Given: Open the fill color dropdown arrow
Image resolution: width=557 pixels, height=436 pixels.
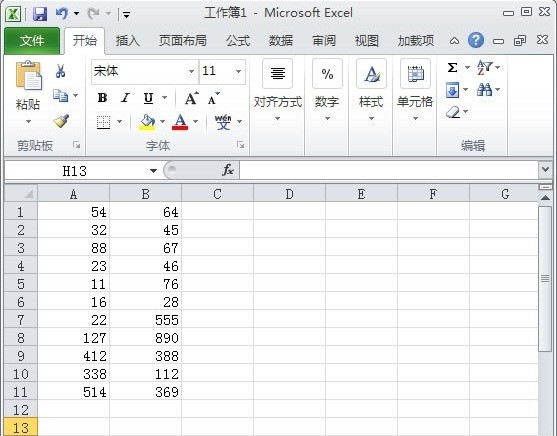Looking at the screenshot, I should 162,122.
